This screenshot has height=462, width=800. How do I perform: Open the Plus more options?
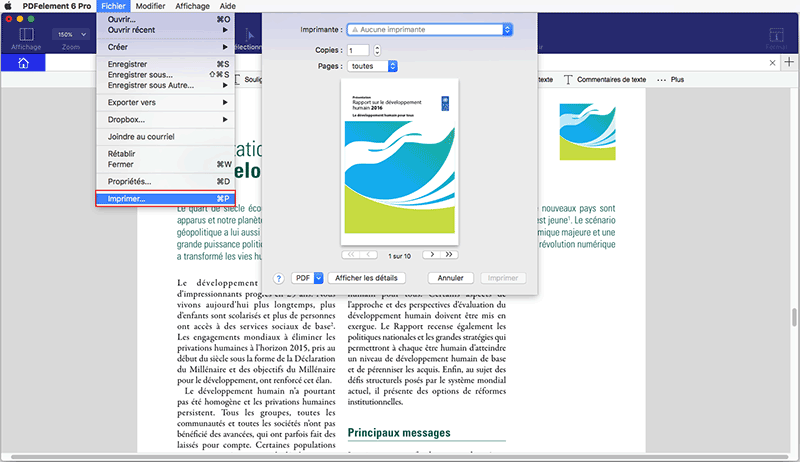pos(670,80)
